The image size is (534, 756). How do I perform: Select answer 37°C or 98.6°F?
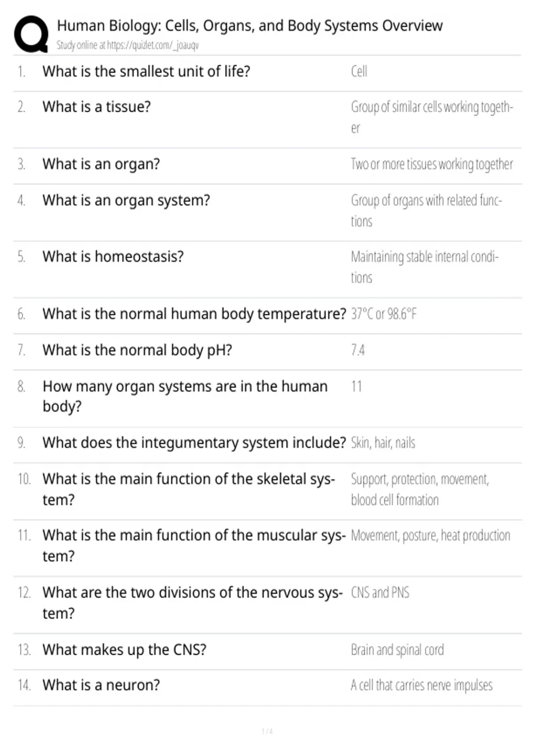click(x=384, y=314)
